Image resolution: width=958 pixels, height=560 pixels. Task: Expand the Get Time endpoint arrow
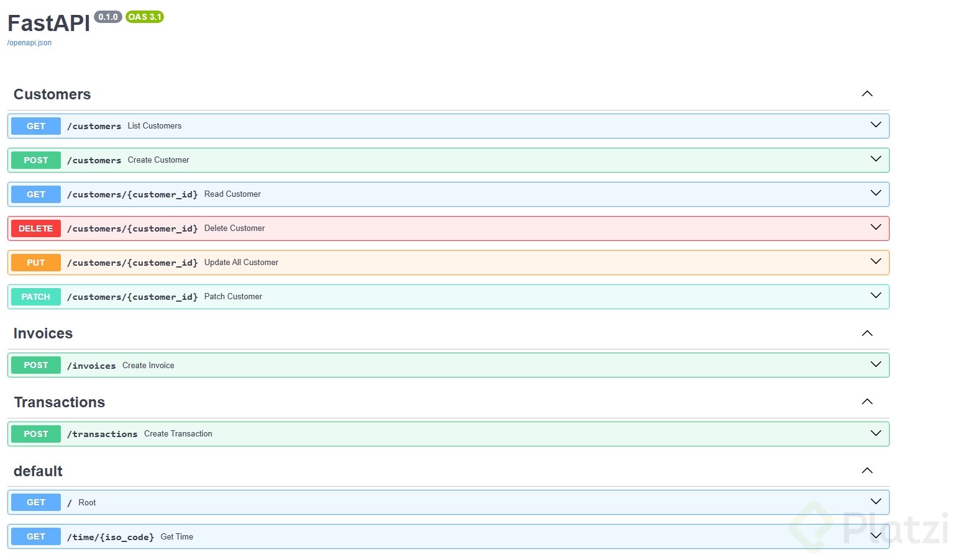[x=876, y=536]
